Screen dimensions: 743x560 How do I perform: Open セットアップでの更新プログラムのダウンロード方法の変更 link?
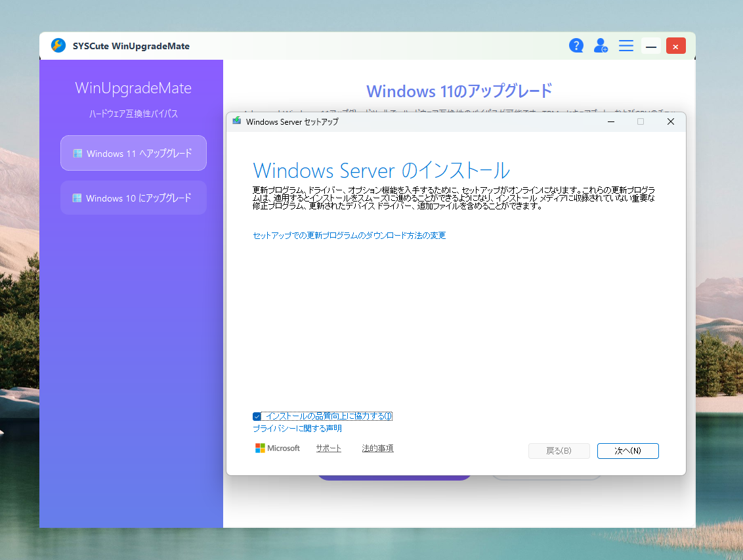point(350,235)
